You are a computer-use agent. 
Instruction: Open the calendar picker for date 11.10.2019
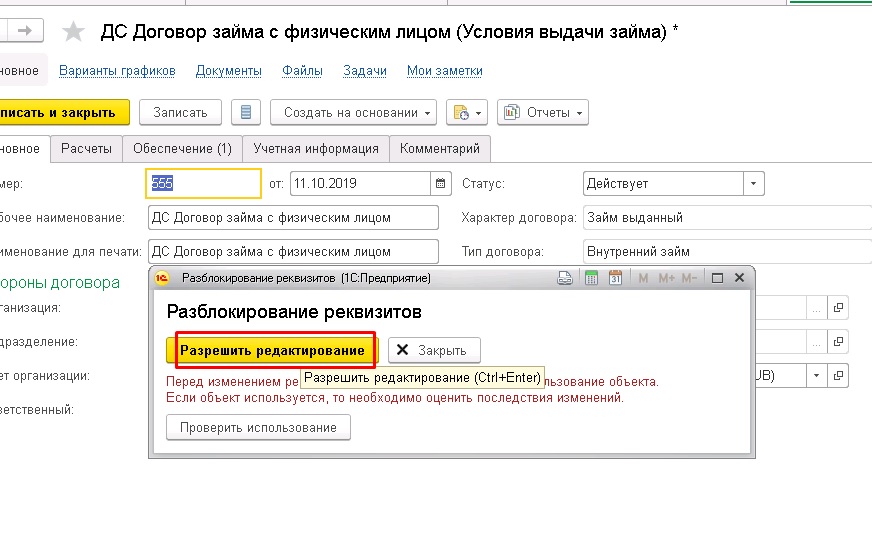tap(440, 183)
